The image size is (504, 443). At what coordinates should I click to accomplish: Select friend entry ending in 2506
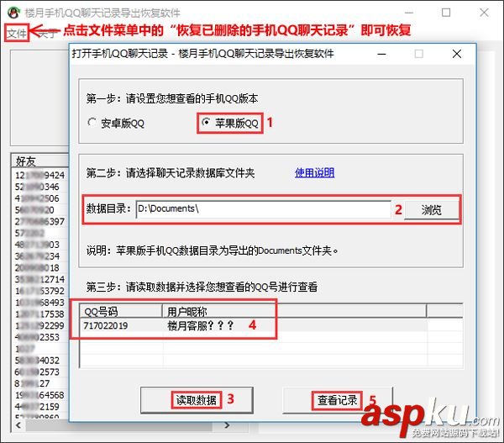37,198
